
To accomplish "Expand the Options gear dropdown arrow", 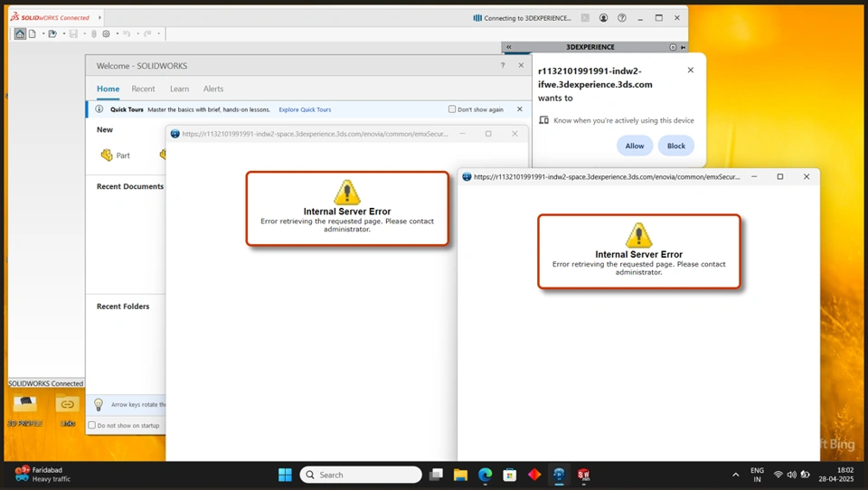I will (x=117, y=33).
